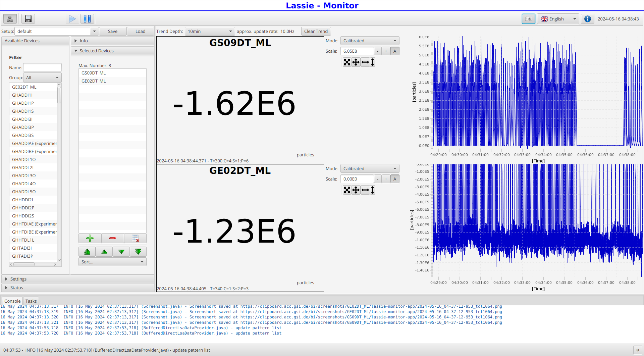
Task: Select pan tool for GS09DT_ML chart
Action: point(356,62)
